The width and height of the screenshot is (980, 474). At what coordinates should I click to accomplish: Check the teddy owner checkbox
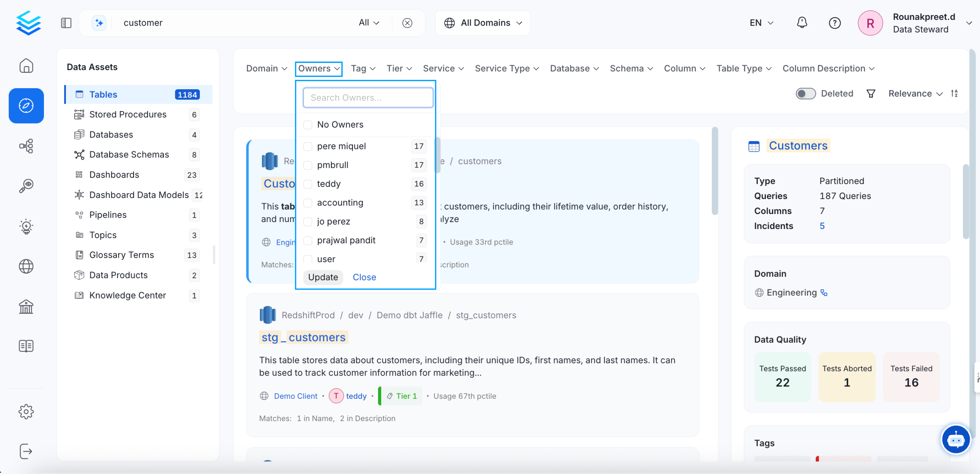pos(307,184)
